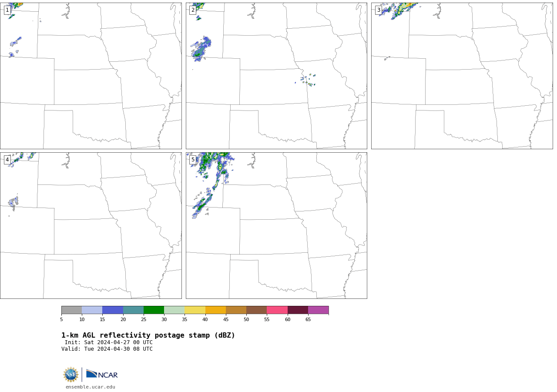
Task: Click the 'Valid: Tue 2024-04-30 08 UTC' text
Action: click(x=107, y=349)
